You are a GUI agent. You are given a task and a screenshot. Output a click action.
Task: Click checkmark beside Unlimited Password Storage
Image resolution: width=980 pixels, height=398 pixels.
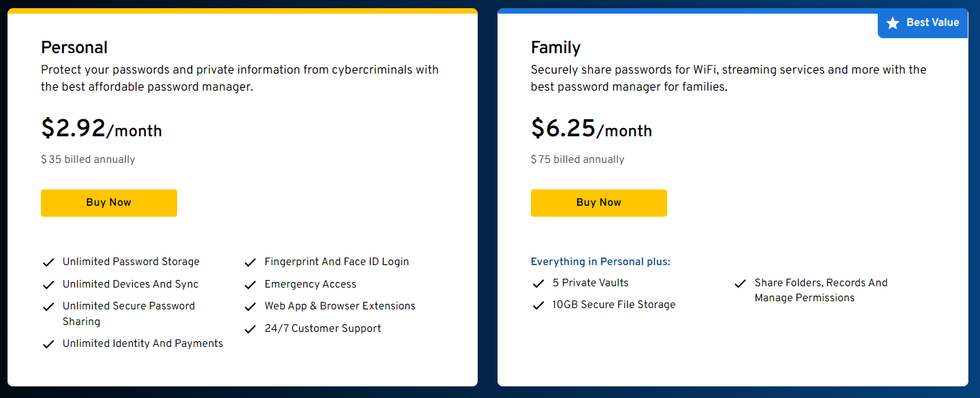(48, 262)
